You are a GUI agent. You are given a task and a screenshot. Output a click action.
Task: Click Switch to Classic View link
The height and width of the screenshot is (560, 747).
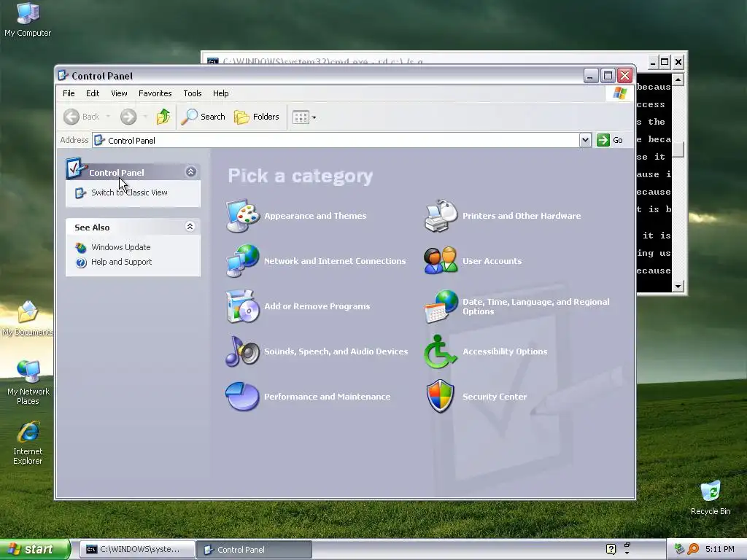[129, 192]
